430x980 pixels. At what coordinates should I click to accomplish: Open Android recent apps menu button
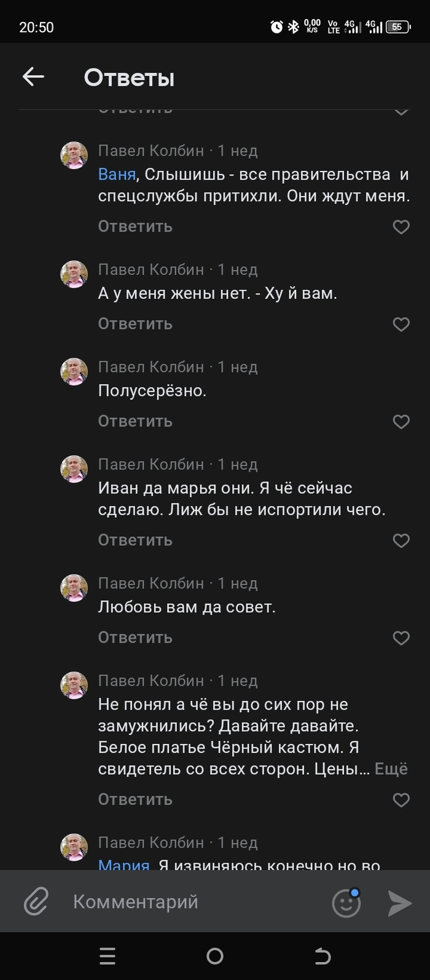[x=107, y=955]
